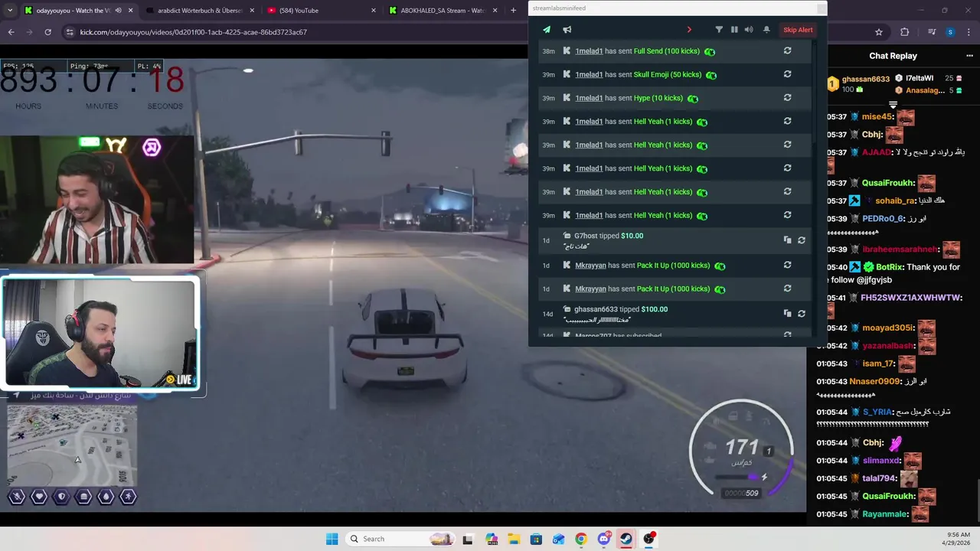Copy the ghassan6633 $100.00 tip message
The width and height of the screenshot is (980, 551).
[787, 314]
